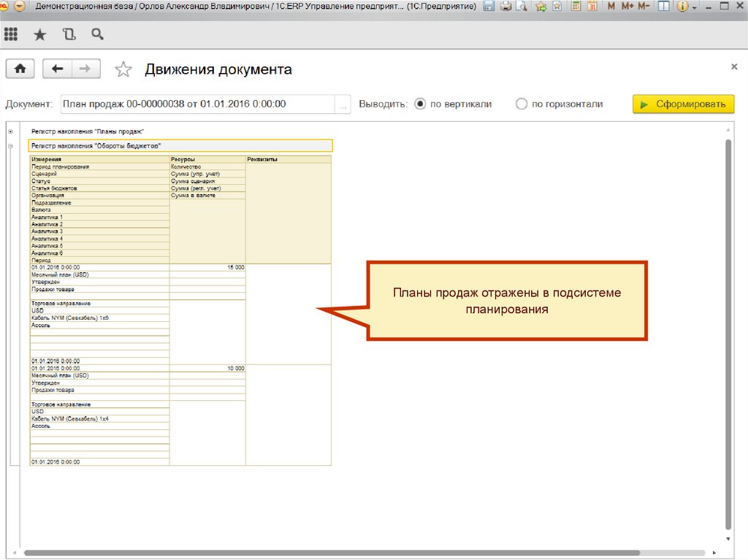The width and height of the screenshot is (748, 560).
Task: Toggle the panel layout icon in title bar
Action: [663, 6]
